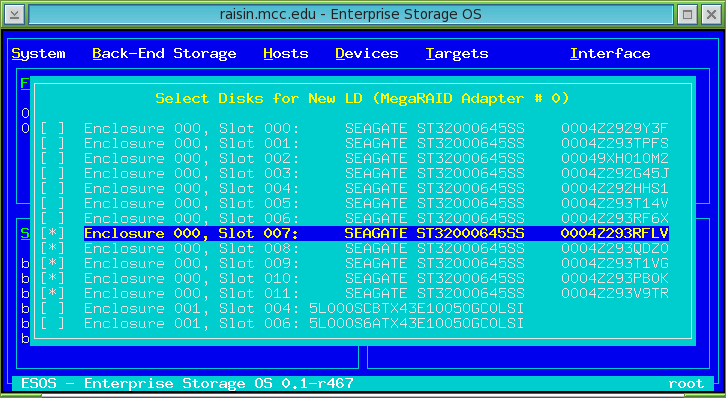This screenshot has width=726, height=398.
Task: Uncheck the highlighted Slot 007 checkbox
Action: click(52, 233)
